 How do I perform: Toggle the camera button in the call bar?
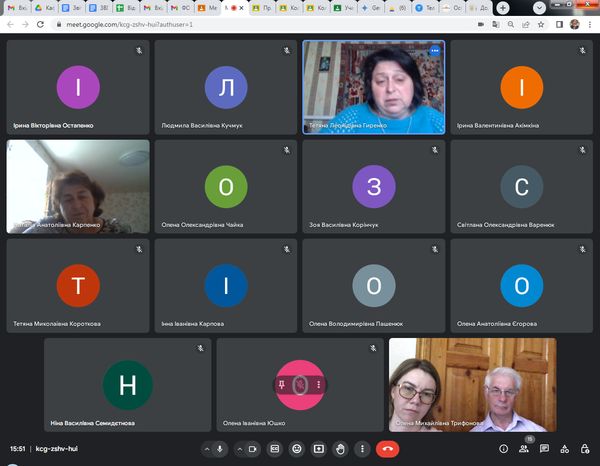pyautogui.click(x=252, y=449)
